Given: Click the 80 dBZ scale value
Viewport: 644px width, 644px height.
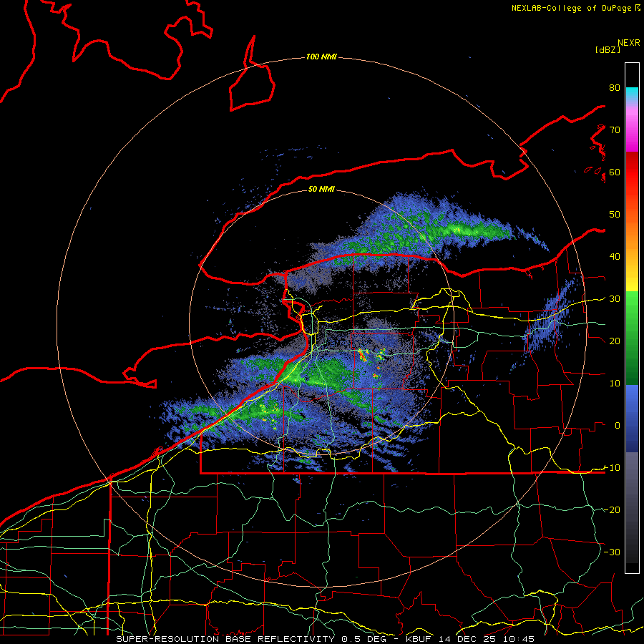Looking at the screenshot, I should [615, 88].
